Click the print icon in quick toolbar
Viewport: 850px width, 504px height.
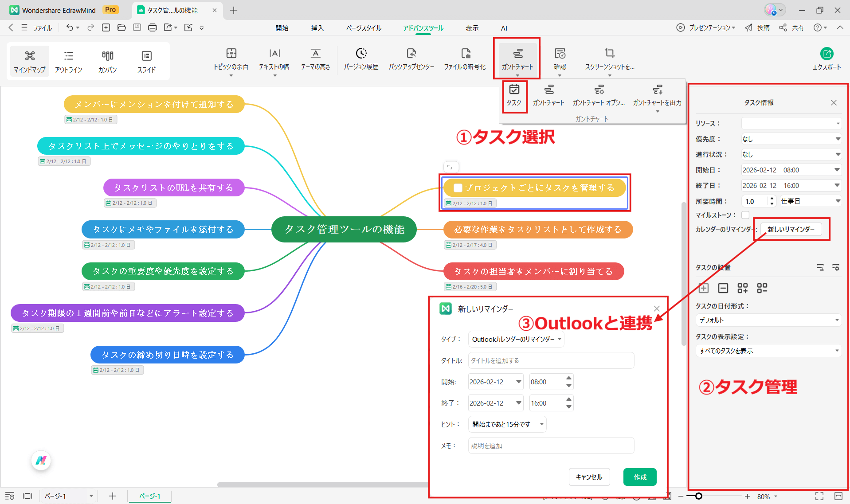(152, 27)
